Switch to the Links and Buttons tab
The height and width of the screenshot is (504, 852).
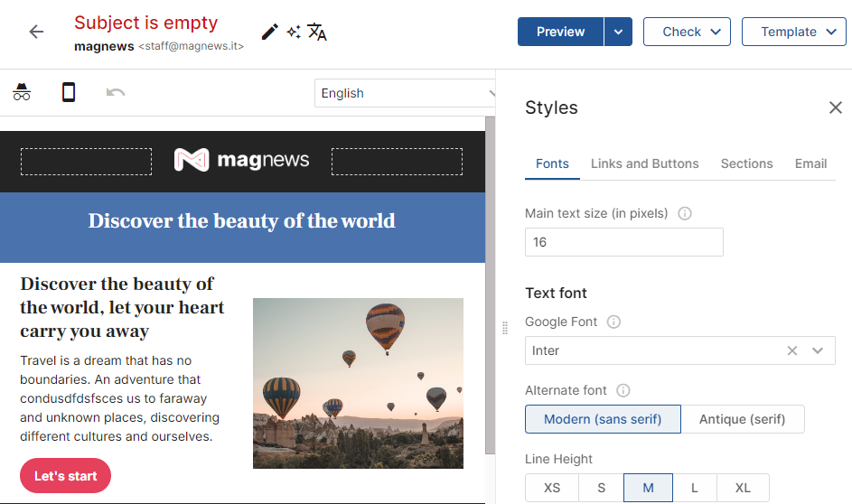[644, 163]
